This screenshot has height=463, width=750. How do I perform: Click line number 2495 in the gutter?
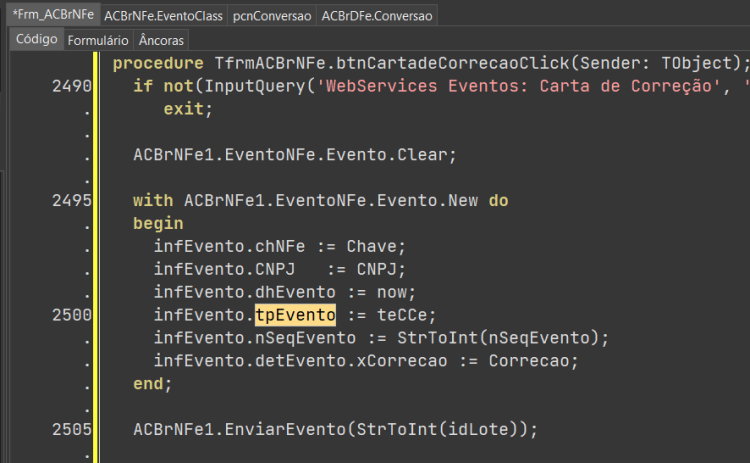coord(72,200)
